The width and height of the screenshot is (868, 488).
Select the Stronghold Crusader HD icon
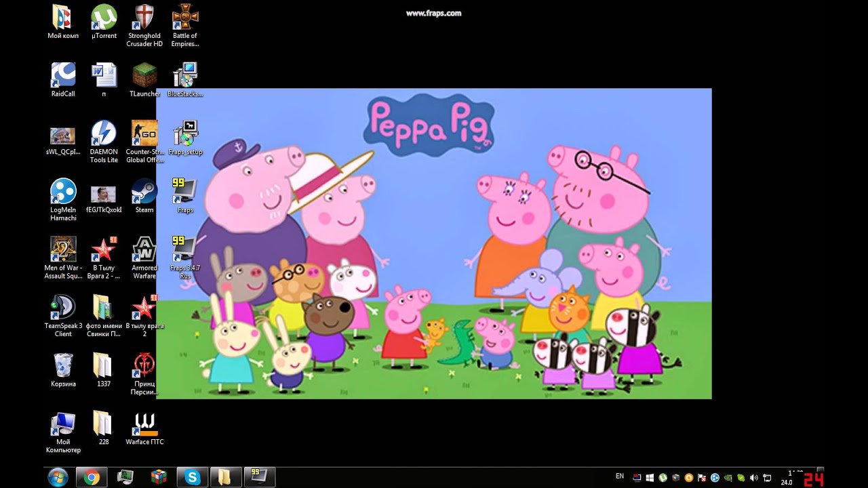coord(144,18)
